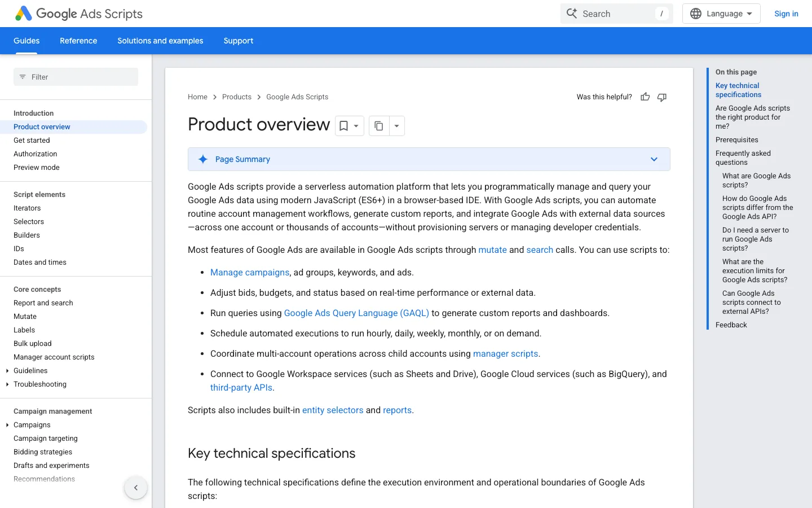Open the Manage campaigns link
Screen dimensions: 812x508
250,273
